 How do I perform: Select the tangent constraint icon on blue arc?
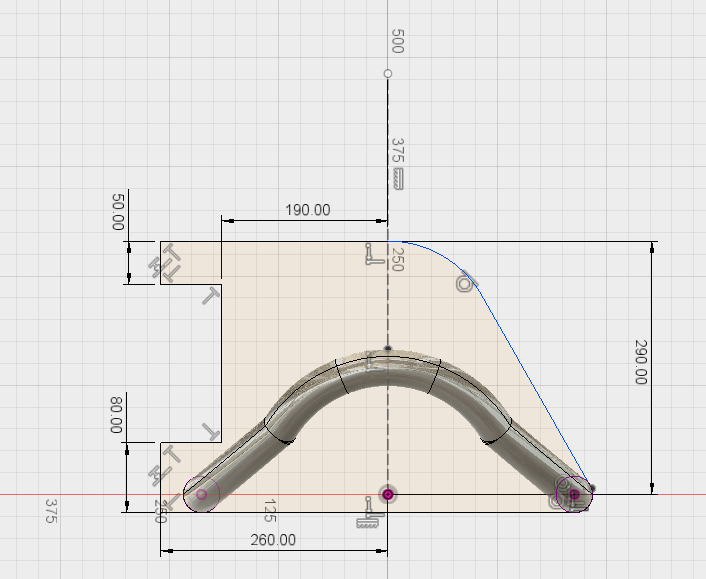(x=464, y=283)
